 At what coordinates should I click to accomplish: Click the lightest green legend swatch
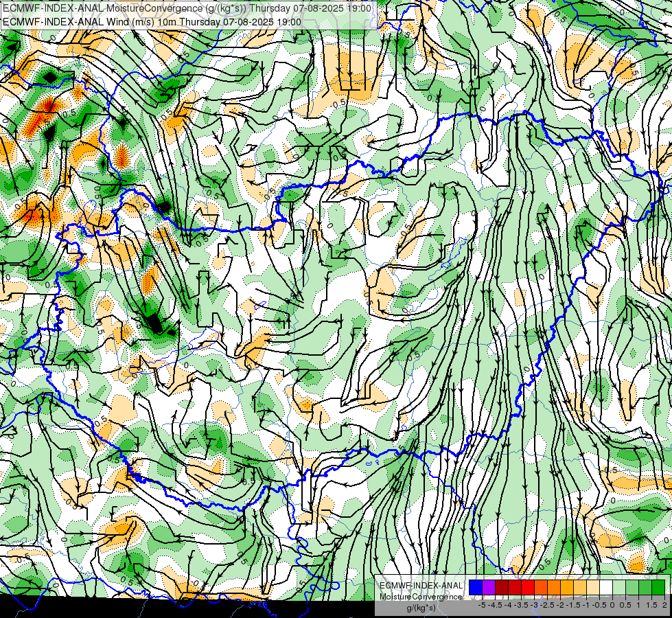(x=619, y=587)
